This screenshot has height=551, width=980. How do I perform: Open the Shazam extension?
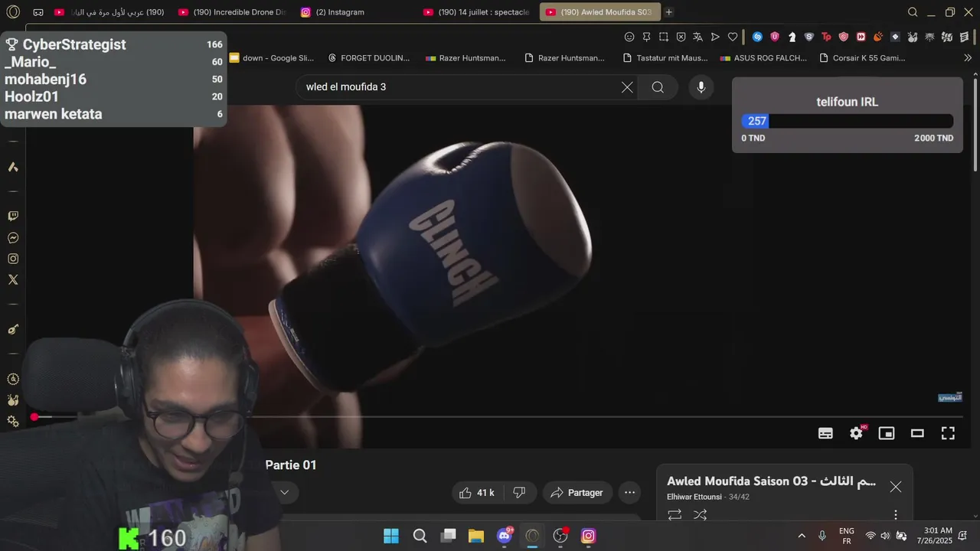pyautogui.click(x=757, y=37)
